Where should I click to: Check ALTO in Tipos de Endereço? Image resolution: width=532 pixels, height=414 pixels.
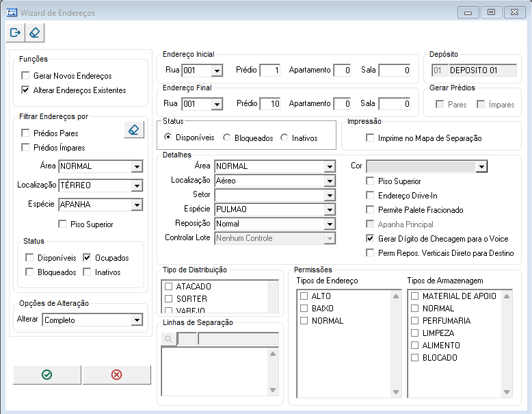[304, 296]
